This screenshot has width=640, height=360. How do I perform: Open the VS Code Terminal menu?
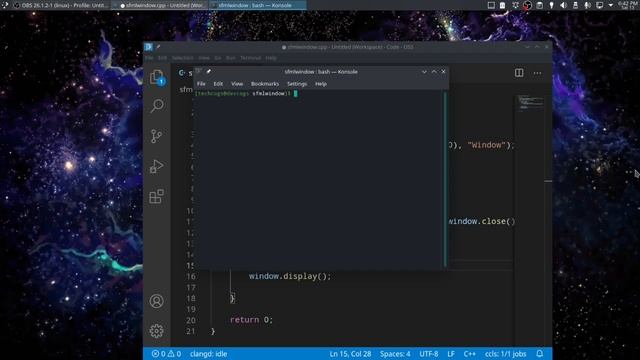click(x=250, y=58)
